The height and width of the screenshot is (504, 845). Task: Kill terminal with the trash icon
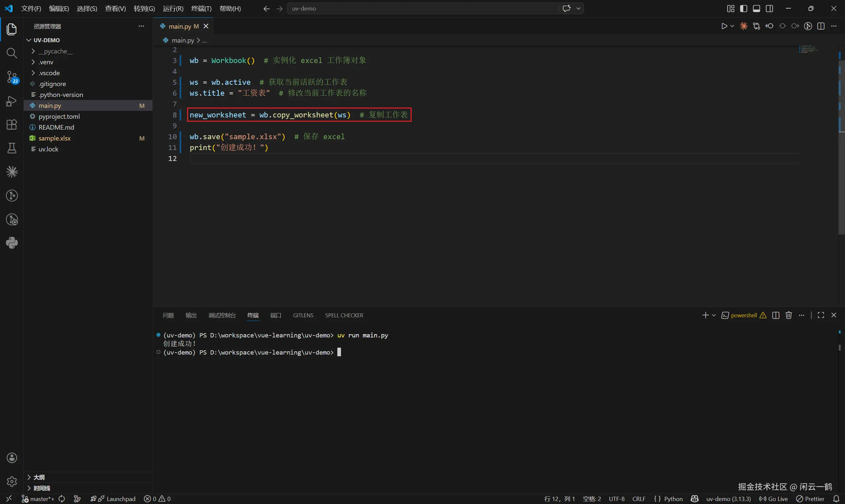point(789,316)
